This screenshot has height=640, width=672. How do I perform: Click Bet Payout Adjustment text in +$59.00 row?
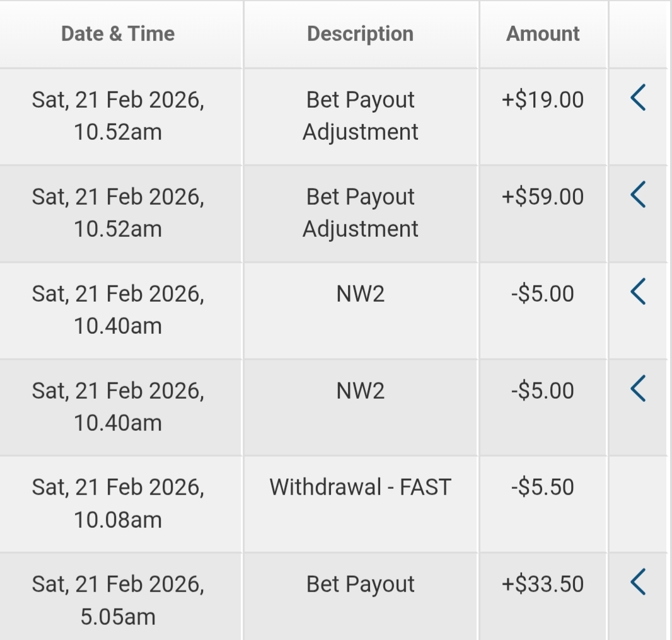[x=360, y=213]
